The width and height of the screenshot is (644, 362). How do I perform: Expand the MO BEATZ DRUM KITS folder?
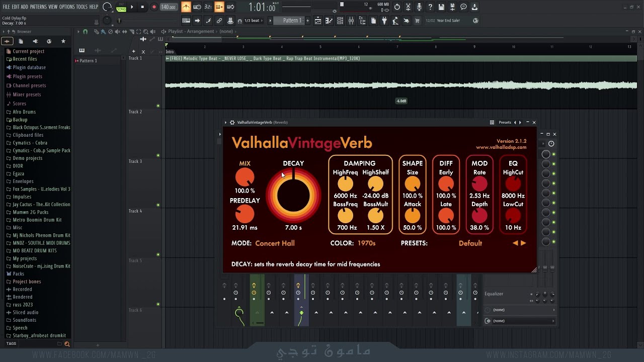(x=35, y=250)
